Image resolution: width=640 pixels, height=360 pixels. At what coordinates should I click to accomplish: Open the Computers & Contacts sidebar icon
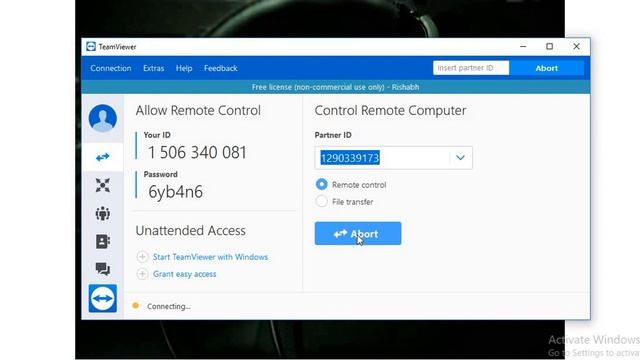[102, 241]
